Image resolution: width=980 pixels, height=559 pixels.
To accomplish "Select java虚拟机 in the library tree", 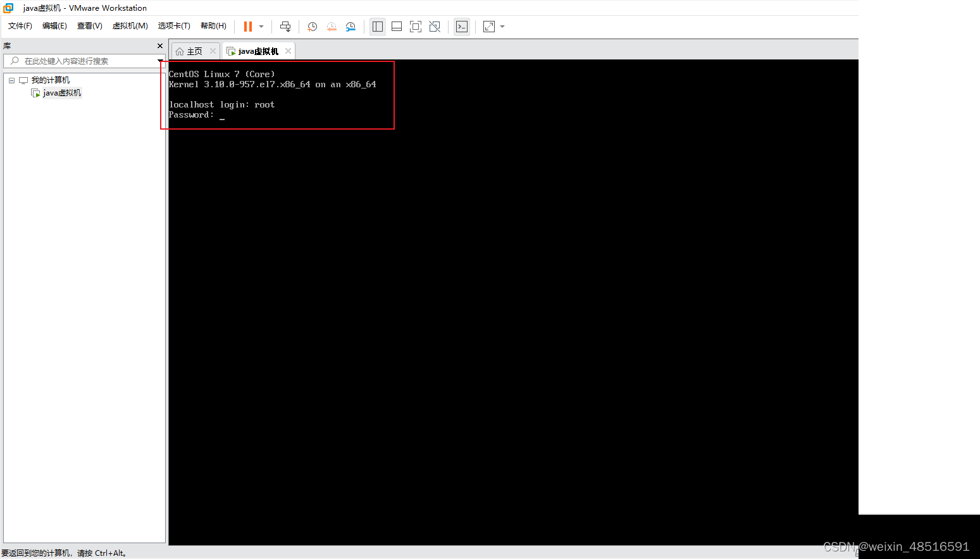I will 62,93.
